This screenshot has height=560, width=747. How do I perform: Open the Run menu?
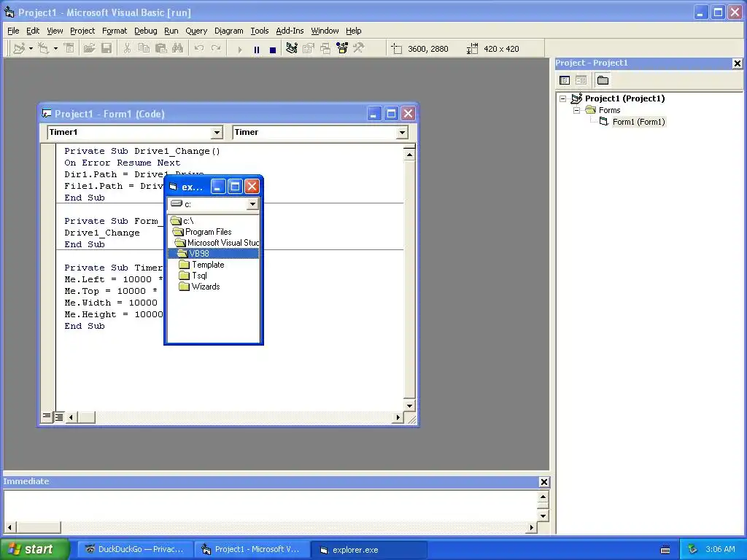[171, 31]
